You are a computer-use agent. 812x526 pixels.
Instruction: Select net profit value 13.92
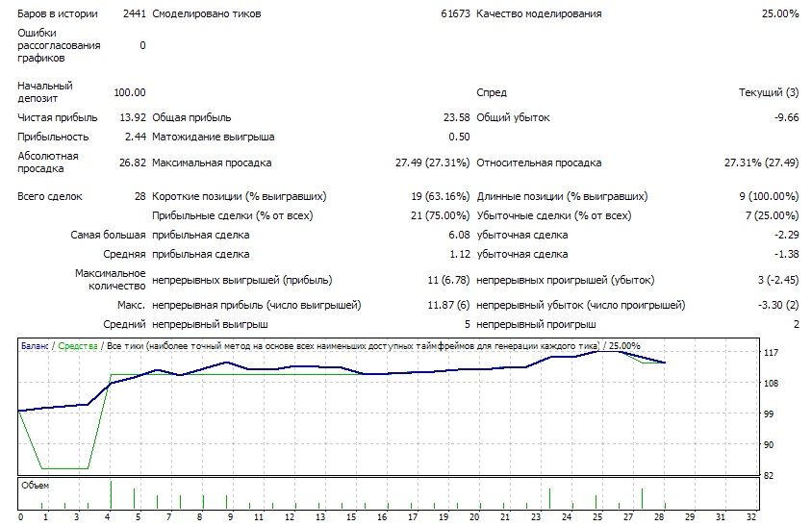coord(133,117)
